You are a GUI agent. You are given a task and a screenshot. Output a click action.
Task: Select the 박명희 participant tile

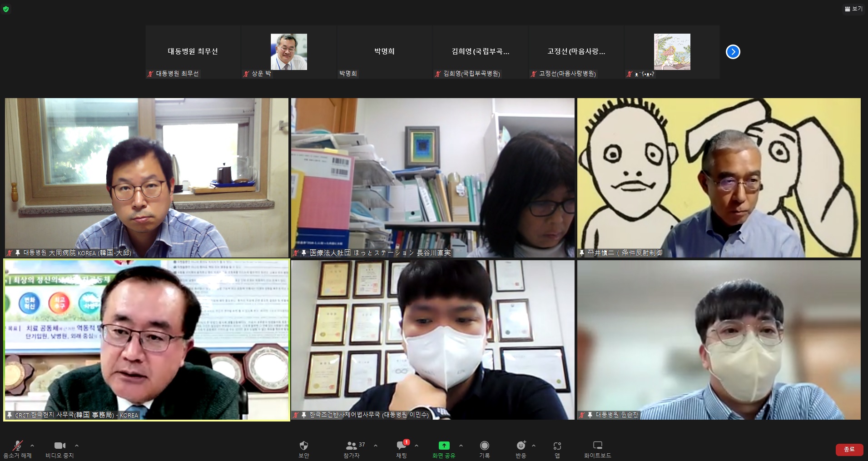pos(384,52)
